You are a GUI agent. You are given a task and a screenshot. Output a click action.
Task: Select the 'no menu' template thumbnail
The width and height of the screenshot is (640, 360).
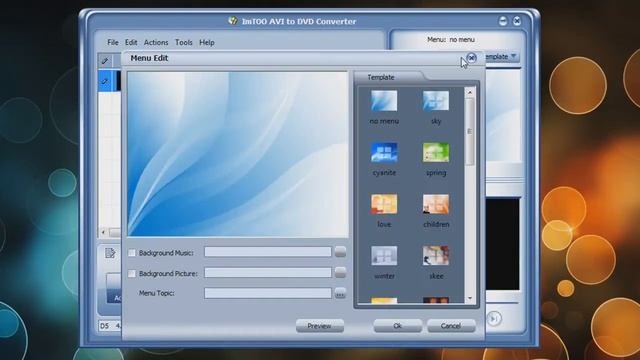(x=384, y=100)
